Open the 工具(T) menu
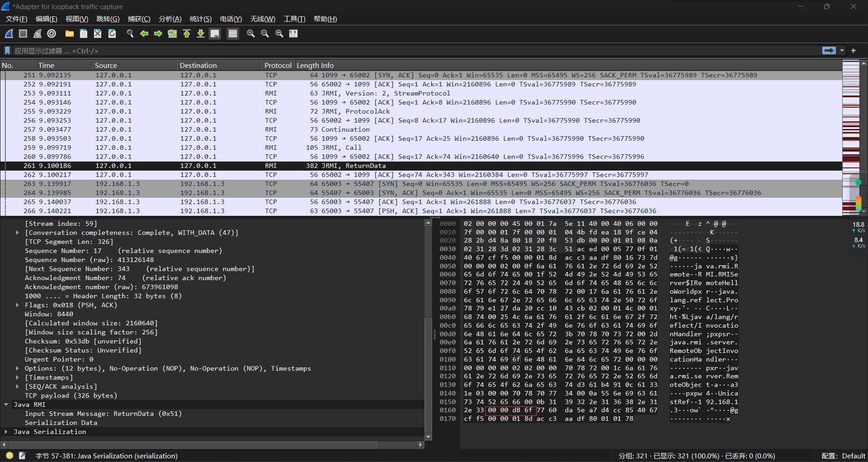The height and width of the screenshot is (462, 868). click(294, 19)
